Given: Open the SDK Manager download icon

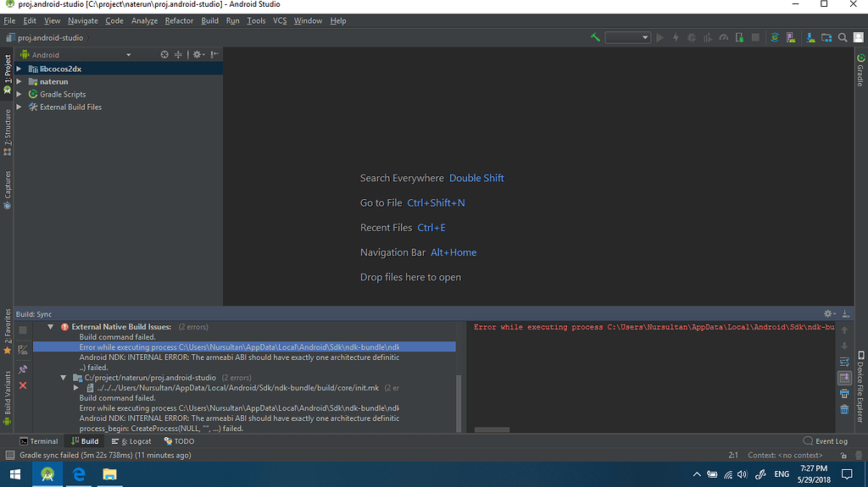Looking at the screenshot, I should coord(809,37).
